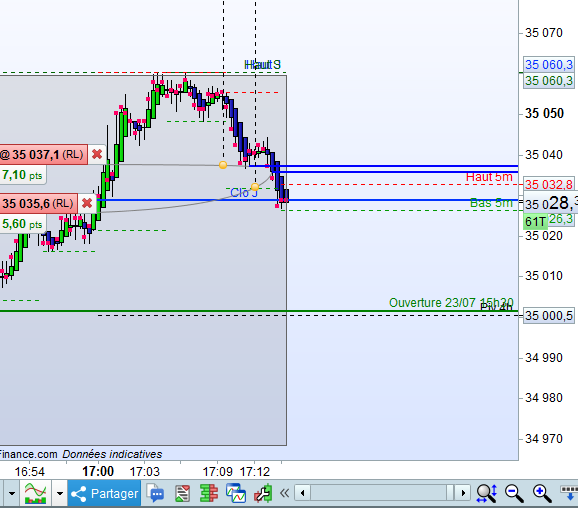Expand dropdown arrow next to indicators icon
The image size is (578, 508).
60,493
